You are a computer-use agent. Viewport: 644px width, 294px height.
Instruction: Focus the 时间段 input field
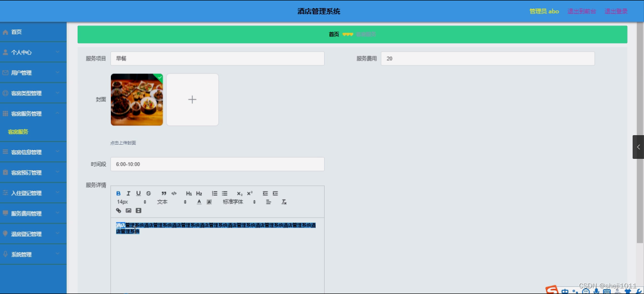218,164
